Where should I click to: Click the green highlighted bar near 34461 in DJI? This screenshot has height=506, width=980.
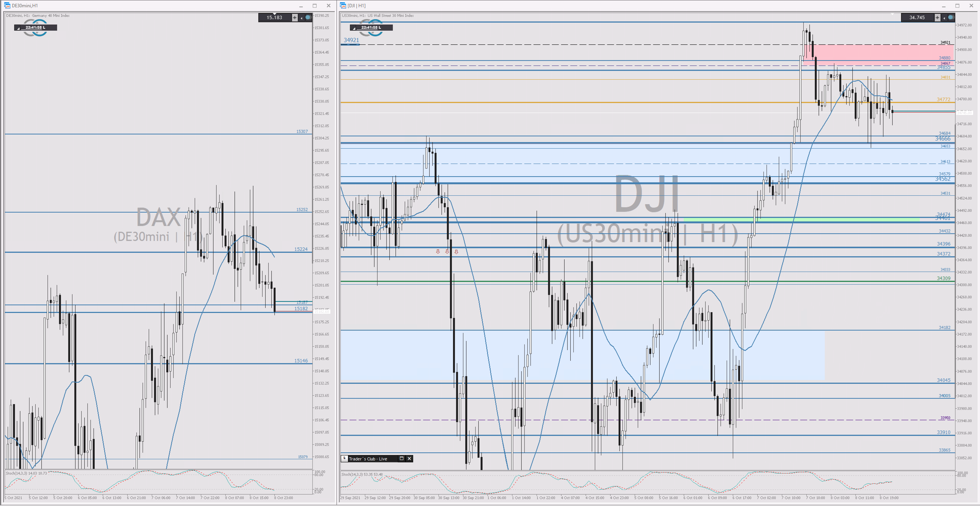click(802, 220)
